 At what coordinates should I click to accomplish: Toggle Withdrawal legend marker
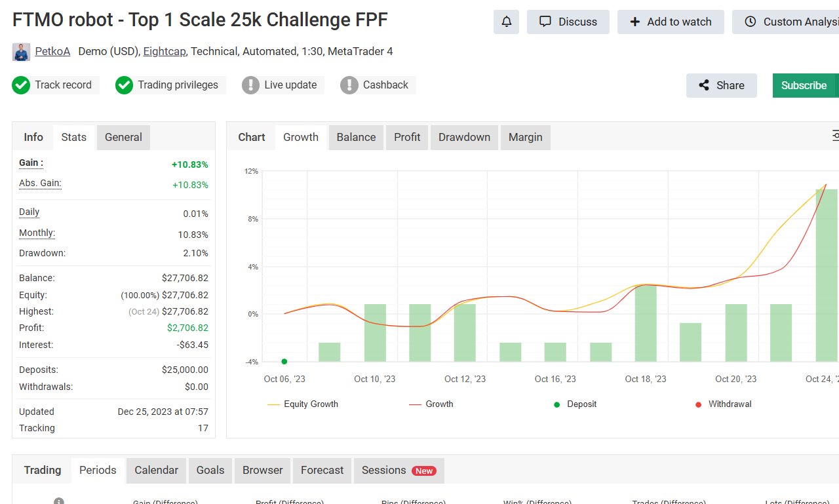[x=723, y=404]
